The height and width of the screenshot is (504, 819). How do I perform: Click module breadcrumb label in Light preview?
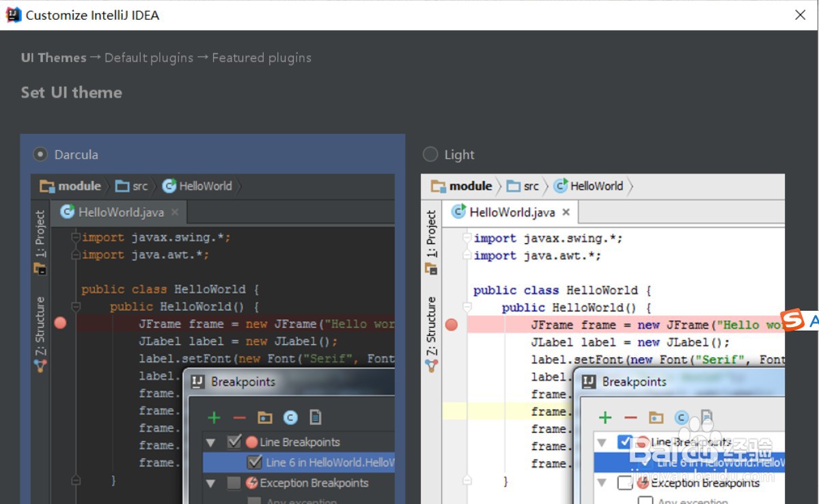click(471, 186)
